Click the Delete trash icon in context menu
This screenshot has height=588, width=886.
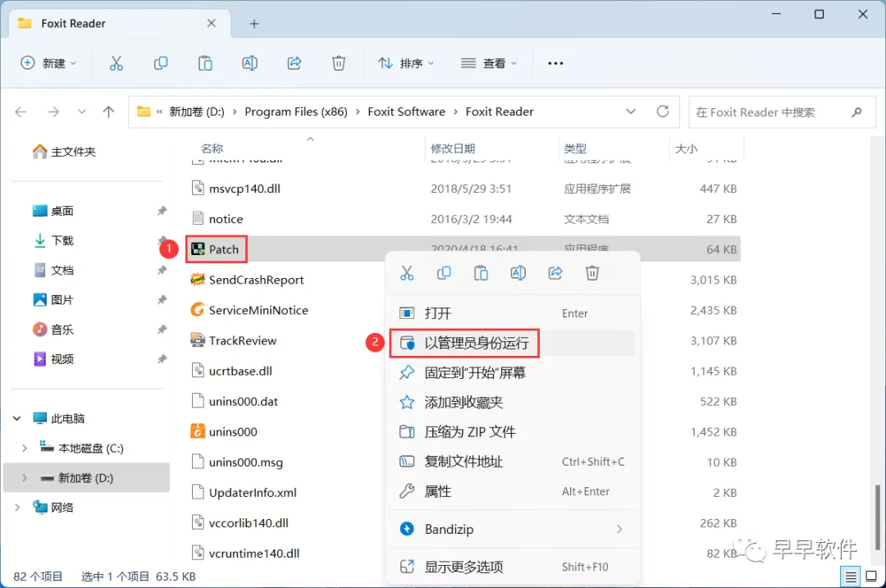[592, 273]
